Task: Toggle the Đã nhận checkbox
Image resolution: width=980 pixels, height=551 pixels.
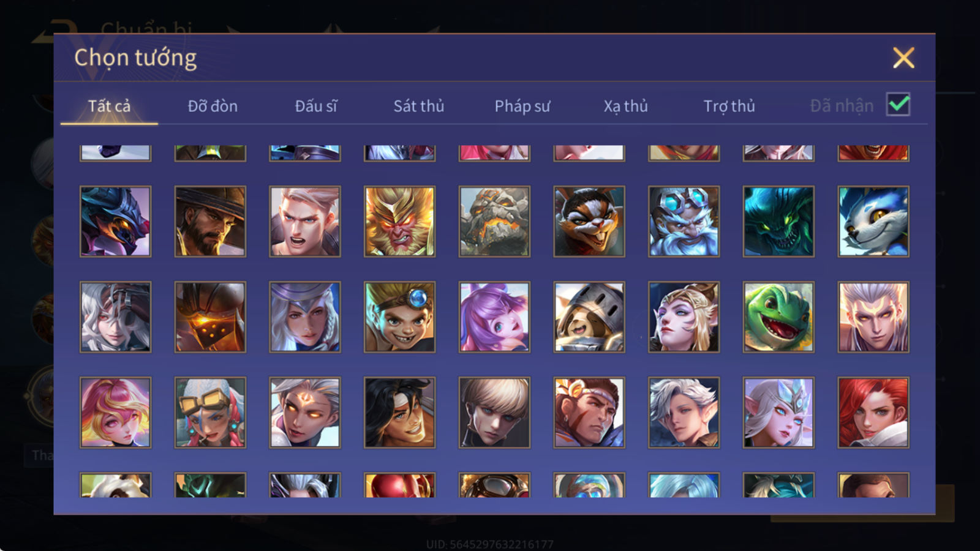Action: click(898, 105)
